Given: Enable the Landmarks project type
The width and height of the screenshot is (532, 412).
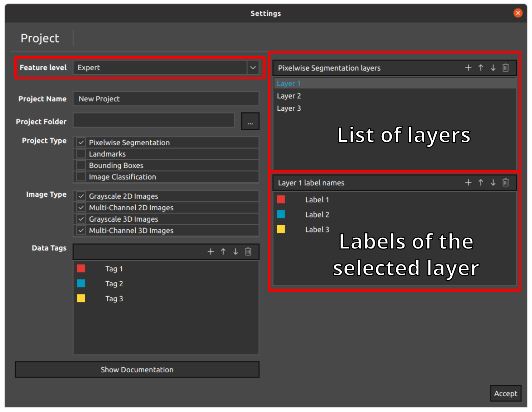Looking at the screenshot, I should tap(81, 154).
